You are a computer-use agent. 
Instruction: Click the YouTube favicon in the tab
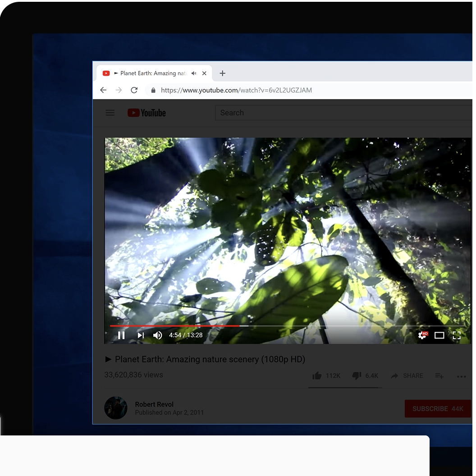106,73
